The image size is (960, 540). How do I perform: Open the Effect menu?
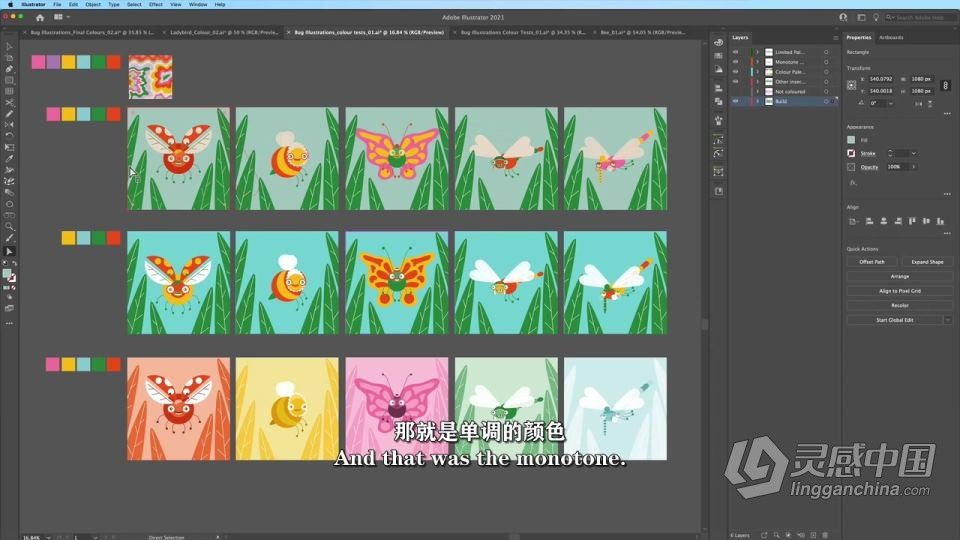click(156, 4)
